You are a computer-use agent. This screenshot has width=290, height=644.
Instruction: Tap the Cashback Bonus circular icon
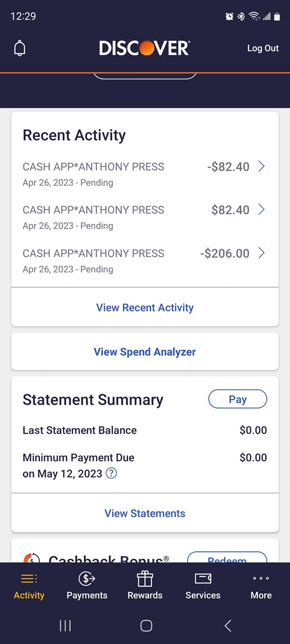click(x=32, y=559)
